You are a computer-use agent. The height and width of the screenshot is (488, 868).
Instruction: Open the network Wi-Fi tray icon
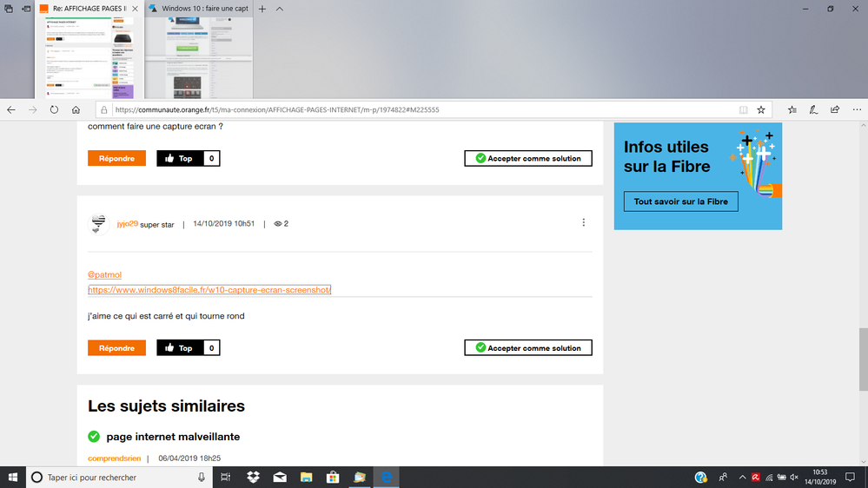tap(769, 477)
